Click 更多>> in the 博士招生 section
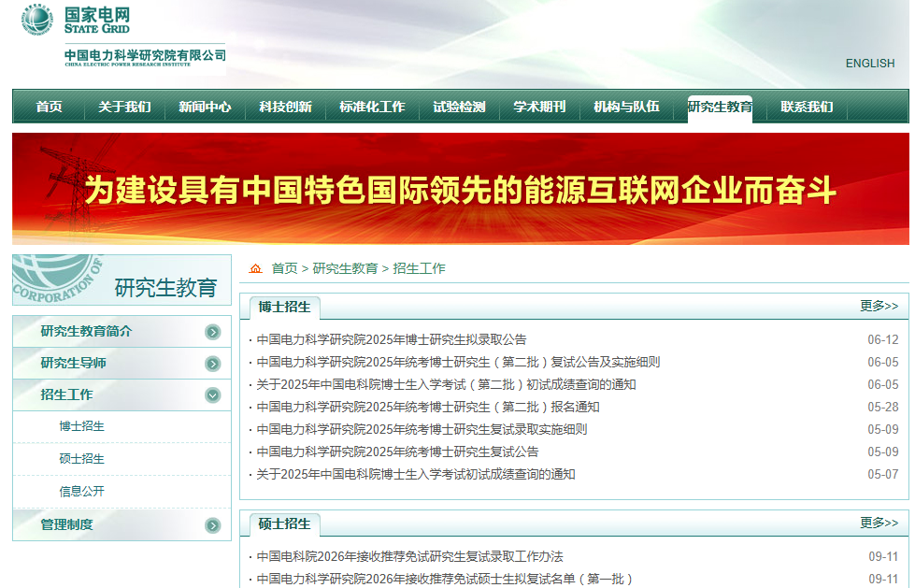Screen dimensions: 915x588 pyautogui.click(x=879, y=306)
